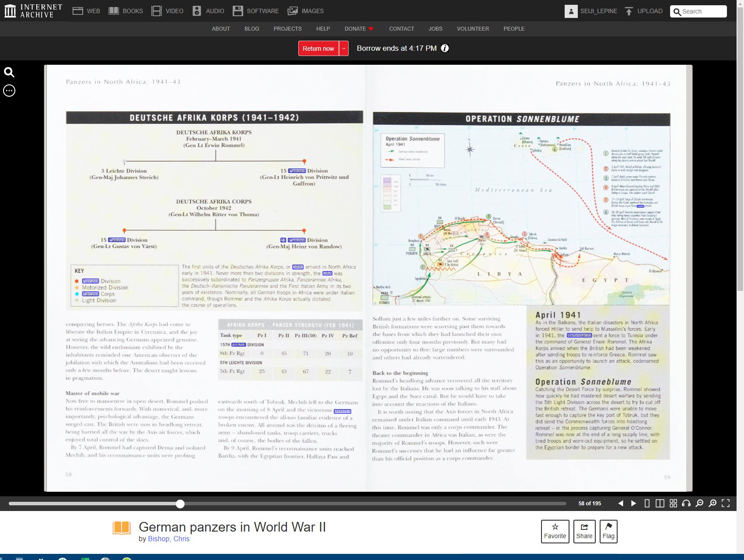Click the Return now button
The height and width of the screenshot is (560, 744).
coord(318,49)
